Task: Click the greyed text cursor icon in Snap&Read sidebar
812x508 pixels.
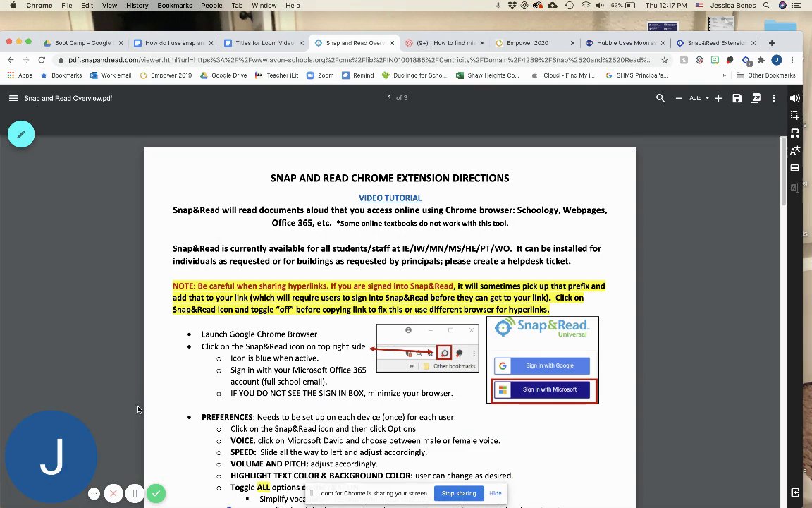Action: click(x=795, y=187)
